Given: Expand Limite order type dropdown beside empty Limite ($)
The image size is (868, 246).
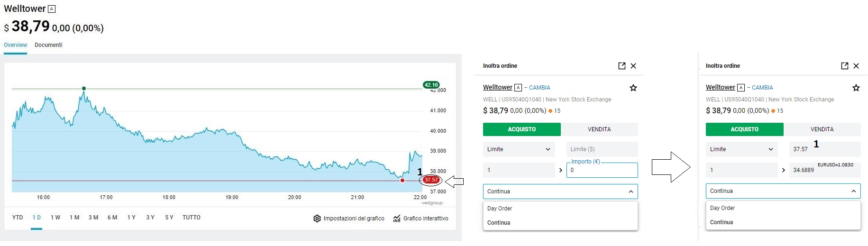Looking at the screenshot, I should point(519,149).
